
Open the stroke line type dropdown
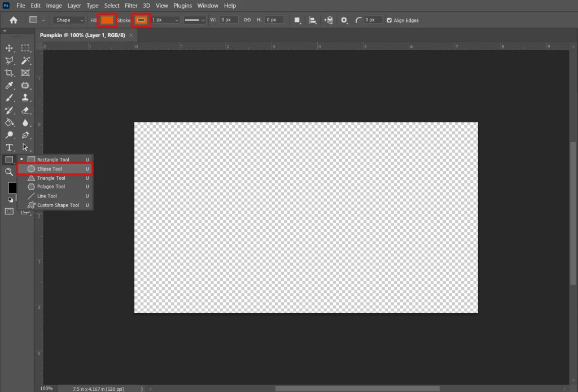tap(194, 20)
